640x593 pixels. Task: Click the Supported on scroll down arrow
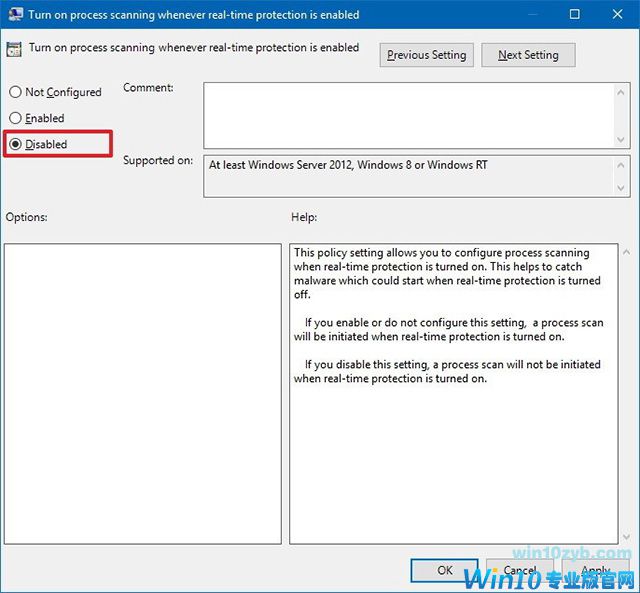click(x=621, y=188)
